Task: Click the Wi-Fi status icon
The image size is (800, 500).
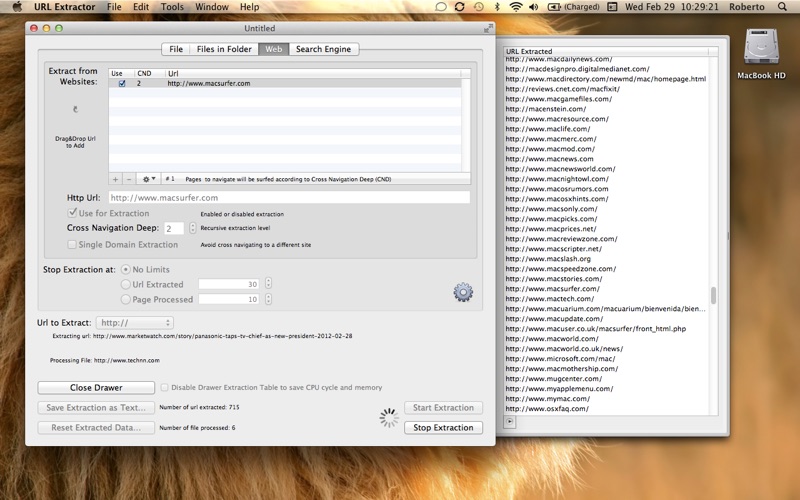Action: 515,7
